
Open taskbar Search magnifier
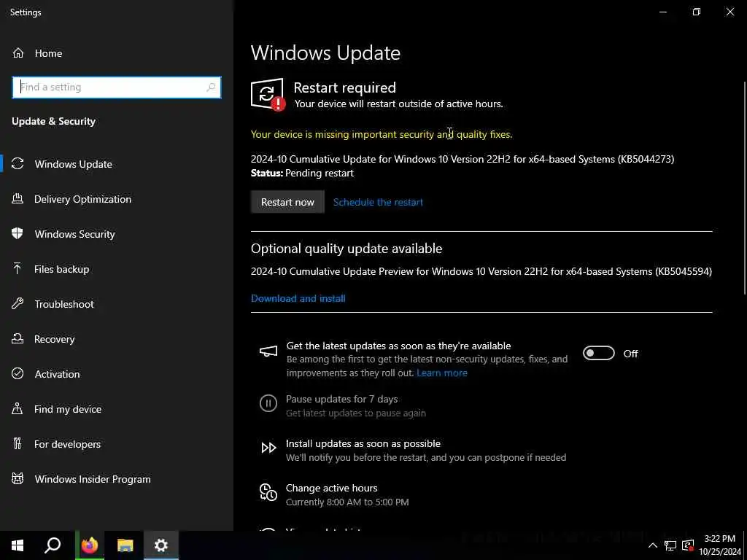click(53, 545)
